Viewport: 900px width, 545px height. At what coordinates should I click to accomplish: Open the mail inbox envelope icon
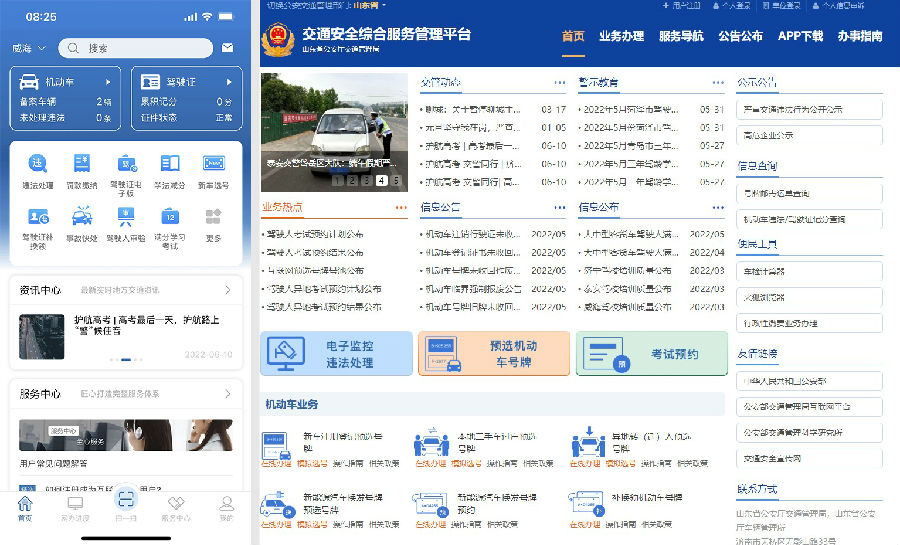coord(228,48)
